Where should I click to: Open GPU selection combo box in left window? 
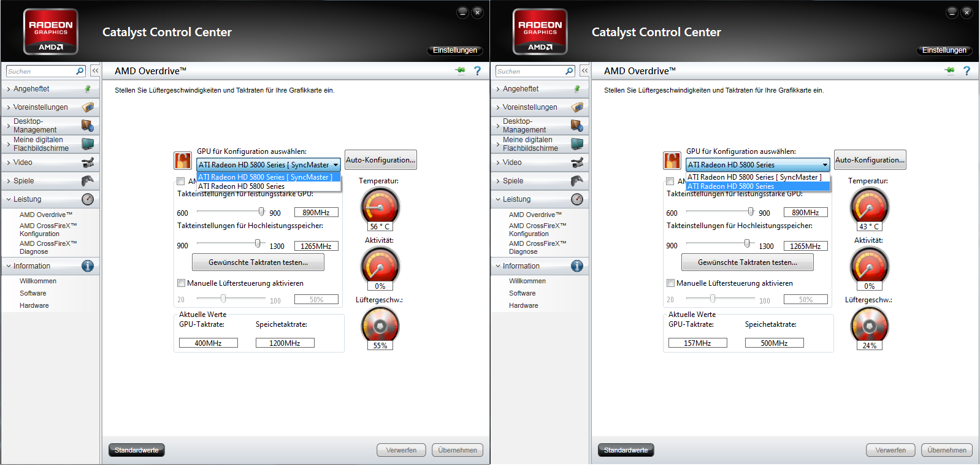pos(269,165)
